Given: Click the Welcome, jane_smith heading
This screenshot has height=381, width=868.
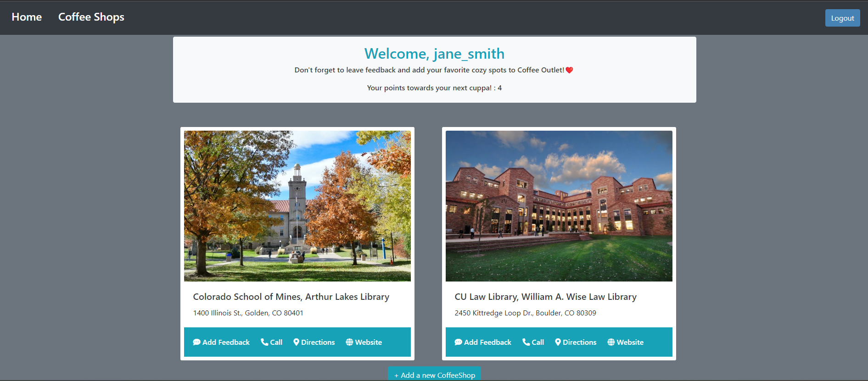Looking at the screenshot, I should point(434,54).
